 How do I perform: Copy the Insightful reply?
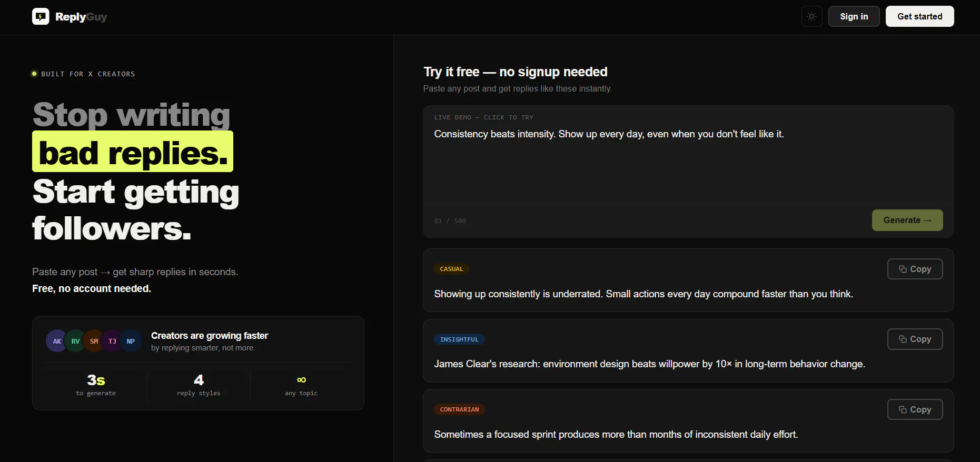pyautogui.click(x=915, y=339)
